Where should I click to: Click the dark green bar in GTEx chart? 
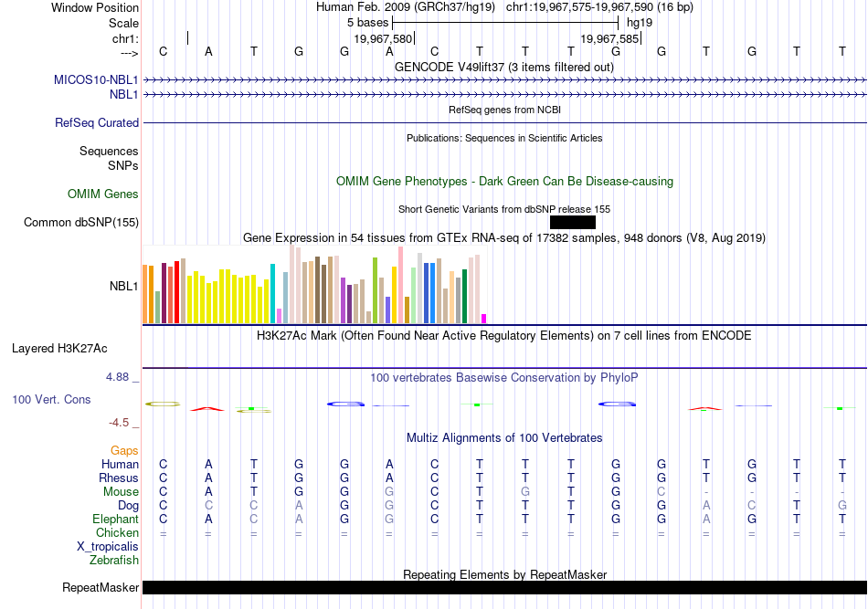point(464,297)
